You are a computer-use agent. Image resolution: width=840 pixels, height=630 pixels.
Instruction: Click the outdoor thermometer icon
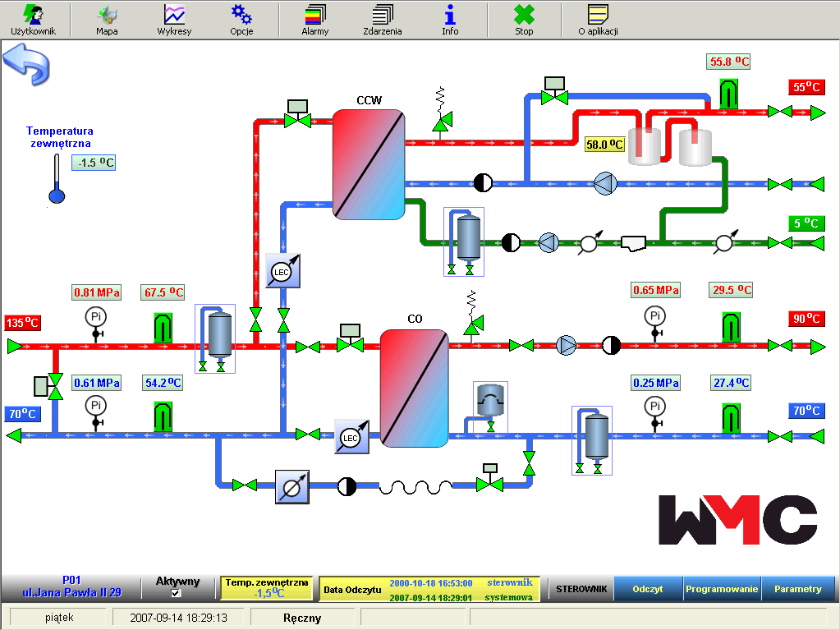[57, 179]
